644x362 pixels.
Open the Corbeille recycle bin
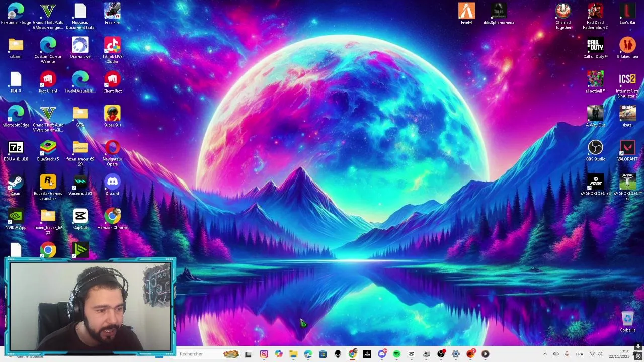(627, 322)
